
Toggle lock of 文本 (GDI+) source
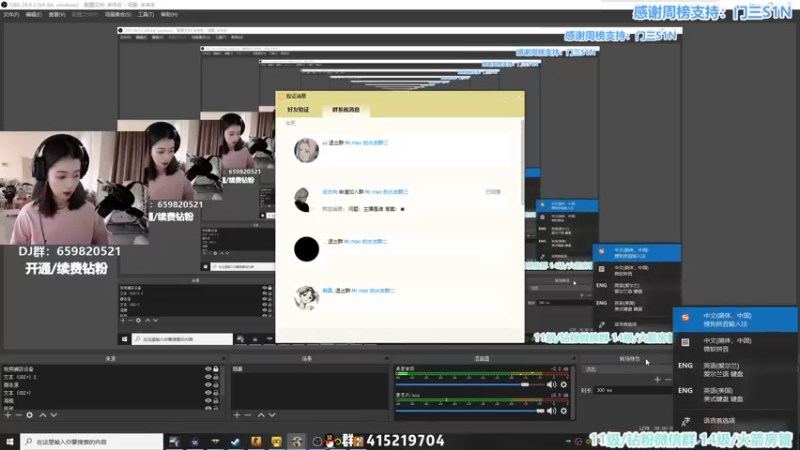pyautogui.click(x=216, y=393)
